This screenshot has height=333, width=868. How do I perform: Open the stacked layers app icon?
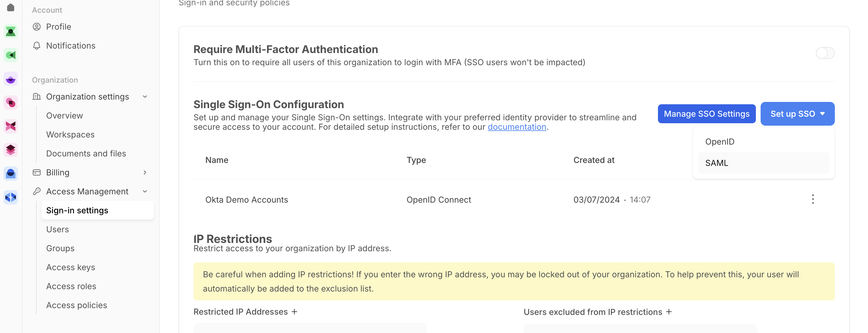pyautogui.click(x=11, y=149)
